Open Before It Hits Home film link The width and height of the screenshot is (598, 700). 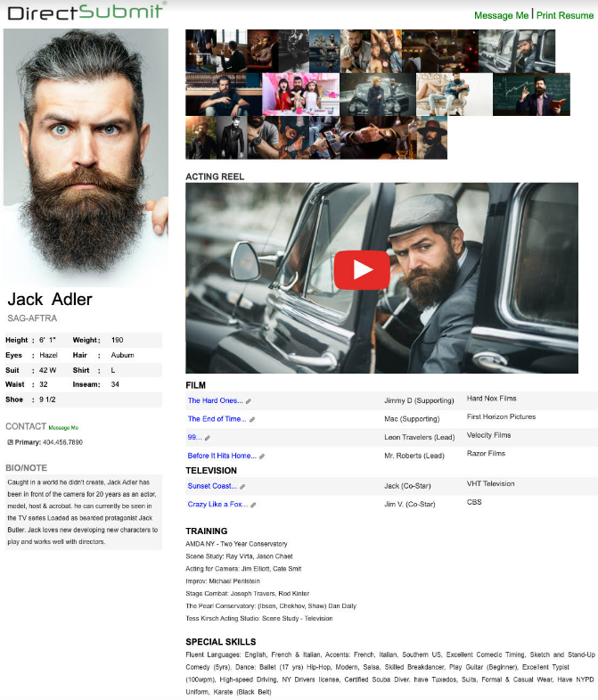[222, 456]
